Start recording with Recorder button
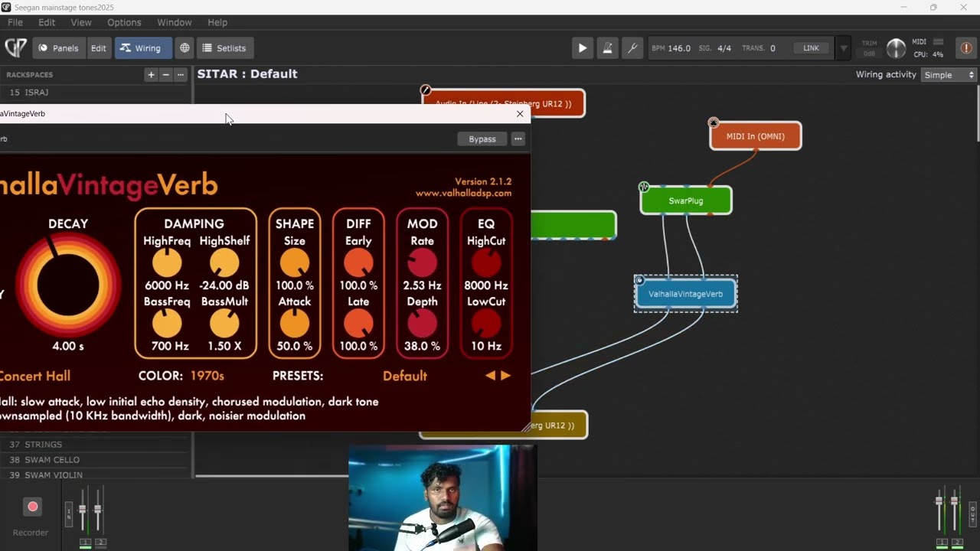Viewport: 980px width, 551px height. point(32,507)
